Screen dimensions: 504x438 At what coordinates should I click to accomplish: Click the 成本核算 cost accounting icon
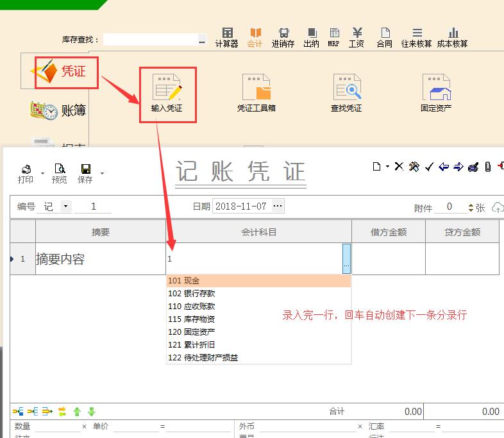(452, 37)
